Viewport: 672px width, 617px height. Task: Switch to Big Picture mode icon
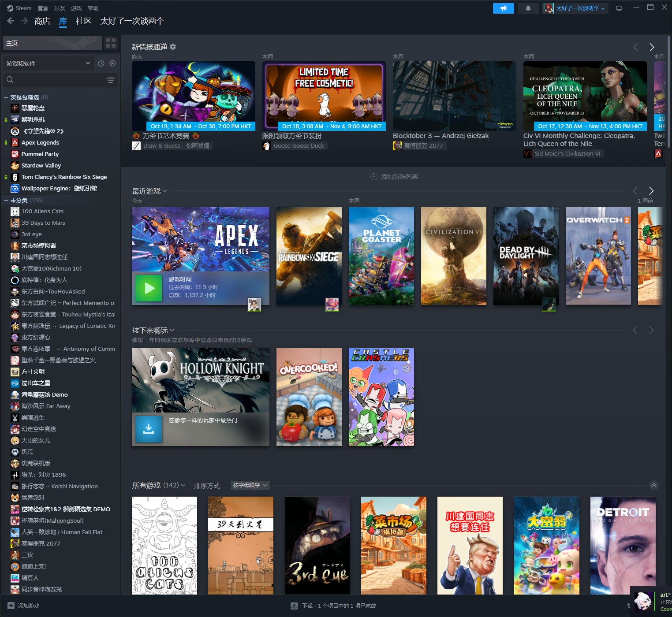[619, 8]
